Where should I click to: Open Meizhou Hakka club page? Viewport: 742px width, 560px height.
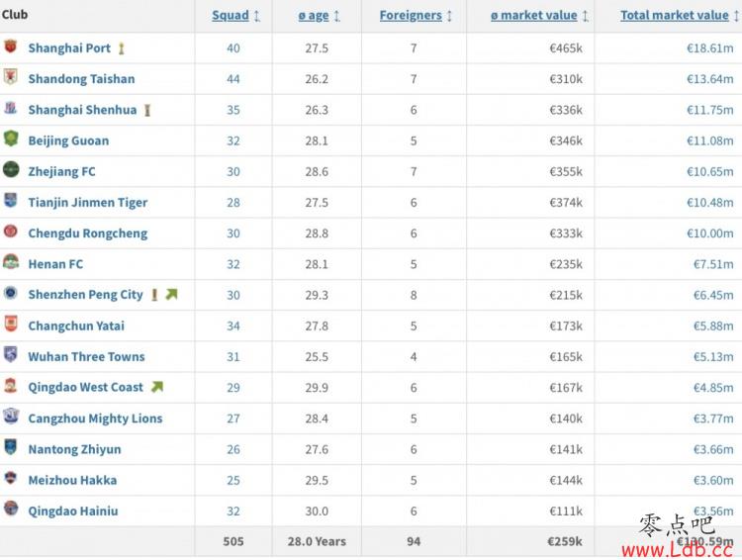pos(72,480)
